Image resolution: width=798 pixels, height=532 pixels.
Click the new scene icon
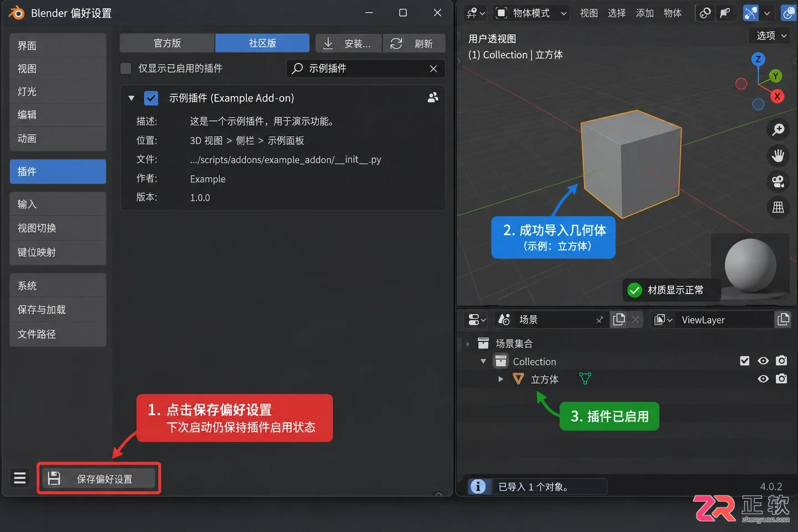pyautogui.click(x=619, y=320)
